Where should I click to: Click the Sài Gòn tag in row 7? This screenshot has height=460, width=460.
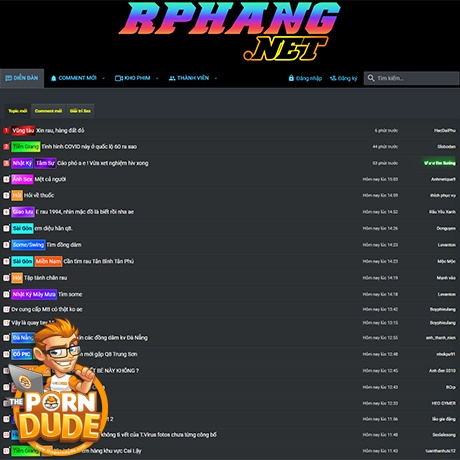22,228
